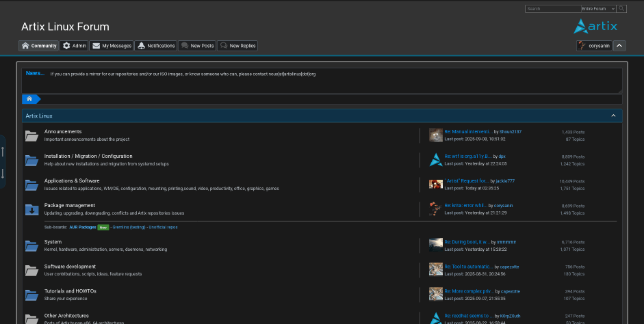Open My Messages
Image resolution: width=644 pixels, height=324 pixels.
click(112, 46)
